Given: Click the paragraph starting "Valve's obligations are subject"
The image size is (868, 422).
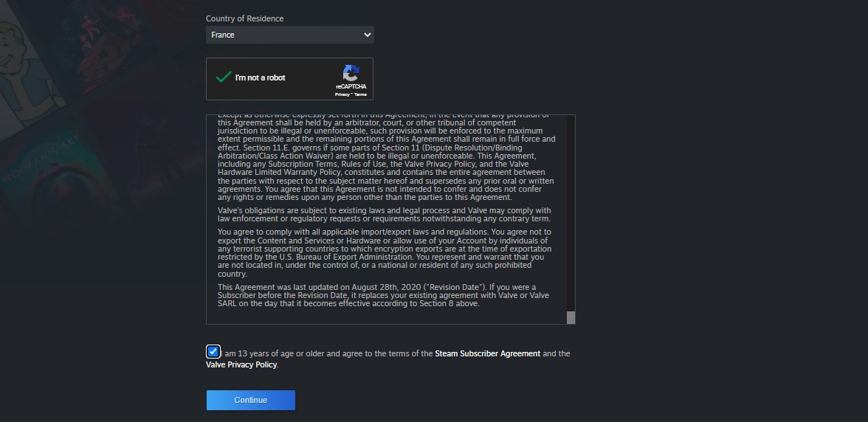Looking at the screenshot, I should click(x=384, y=215).
